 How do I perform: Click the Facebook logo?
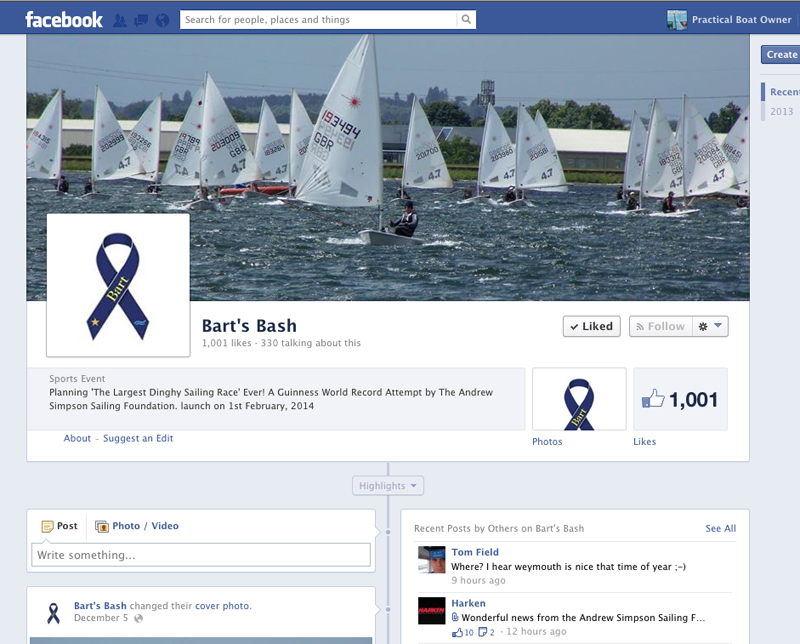[64, 20]
